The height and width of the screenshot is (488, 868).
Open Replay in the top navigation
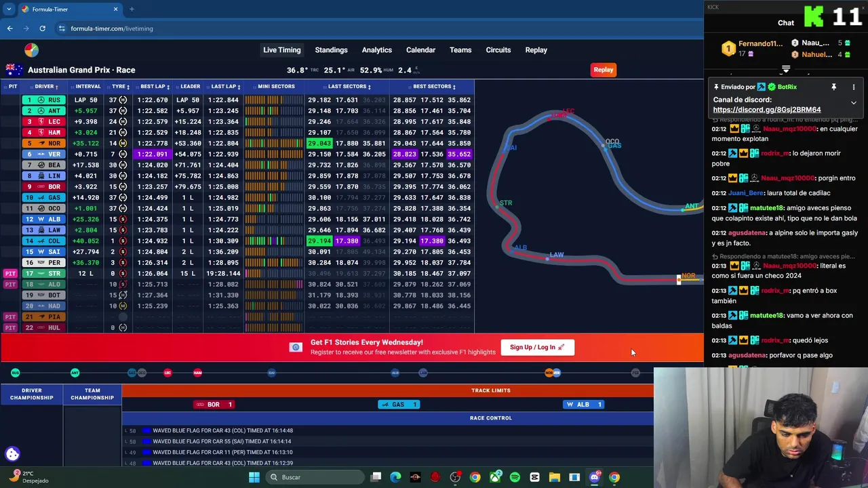click(x=536, y=50)
